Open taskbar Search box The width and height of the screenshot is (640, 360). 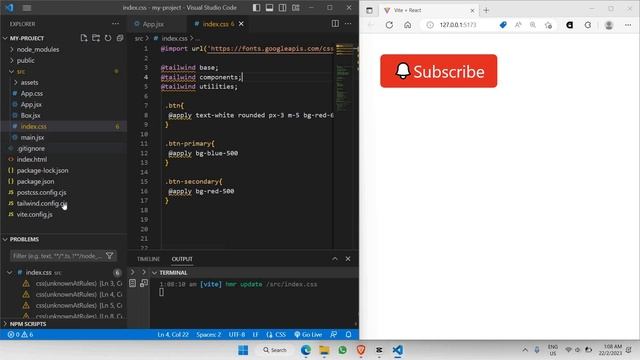(275, 350)
